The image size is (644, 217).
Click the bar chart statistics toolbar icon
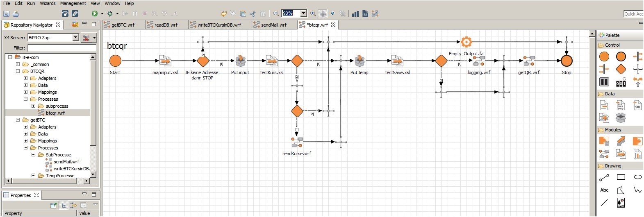(x=355, y=14)
